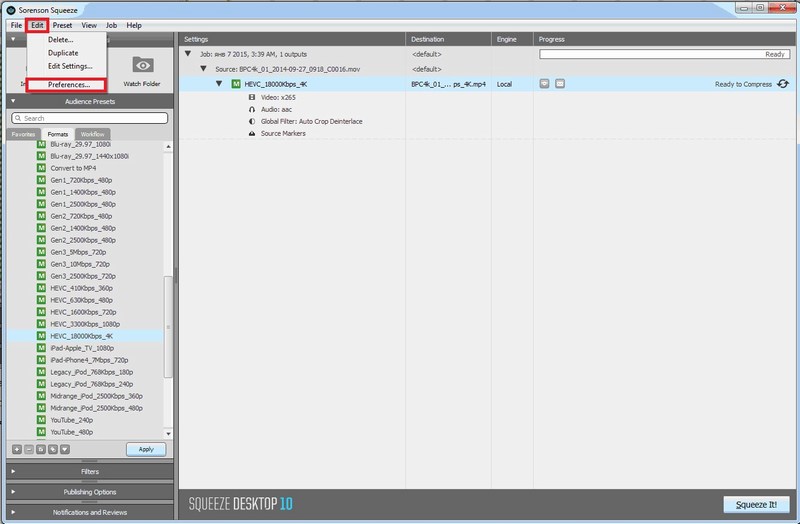Click the down-arrow preset options icon
This screenshot has height=524, width=800.
65,450
